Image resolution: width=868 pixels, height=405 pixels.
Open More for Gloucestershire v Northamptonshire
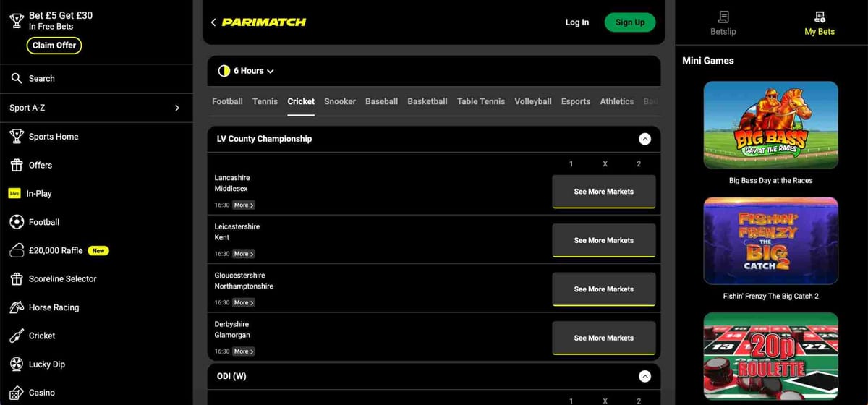click(x=244, y=302)
